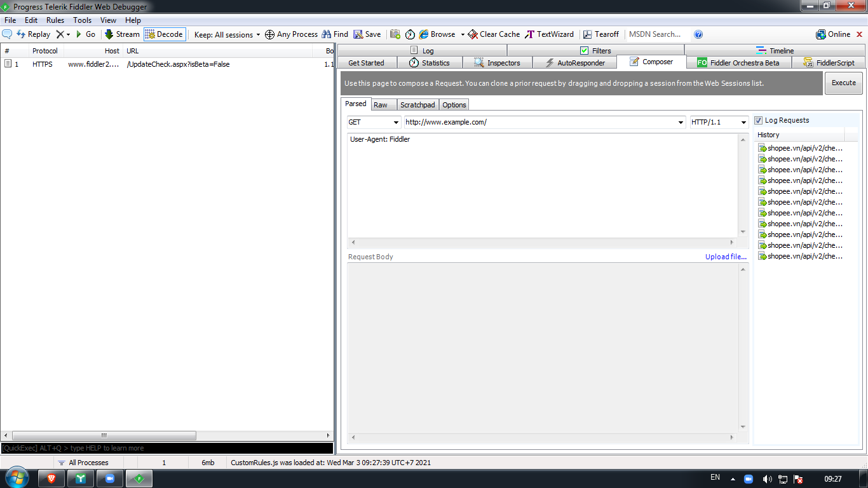
Task: Open the Help menu
Action: (x=133, y=20)
